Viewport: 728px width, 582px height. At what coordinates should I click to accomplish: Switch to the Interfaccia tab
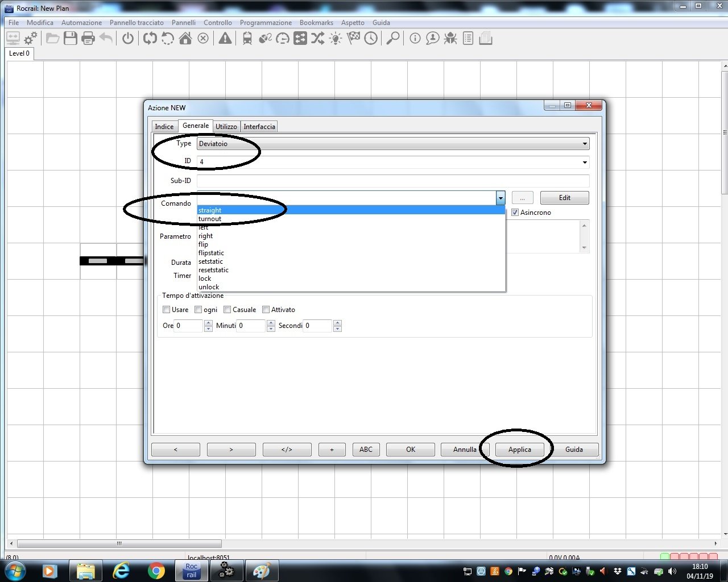click(259, 127)
